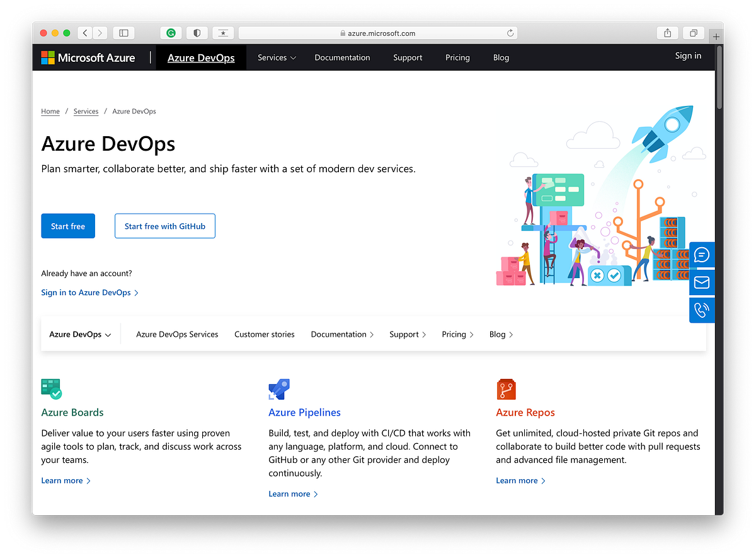Click the Azure Repos product icon
The height and width of the screenshot is (558, 756).
pyautogui.click(x=507, y=388)
